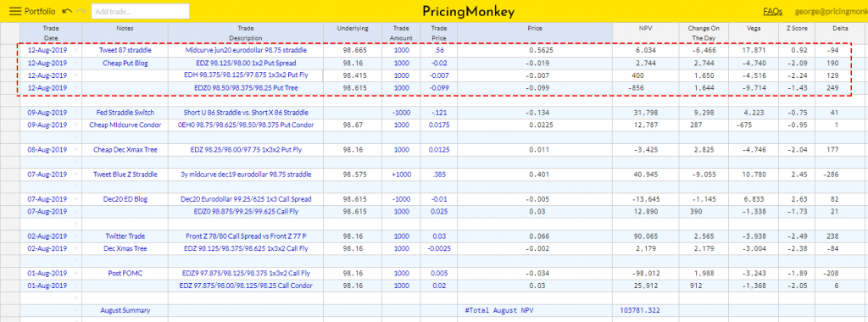Select the Change On The Day header

[x=703, y=33]
